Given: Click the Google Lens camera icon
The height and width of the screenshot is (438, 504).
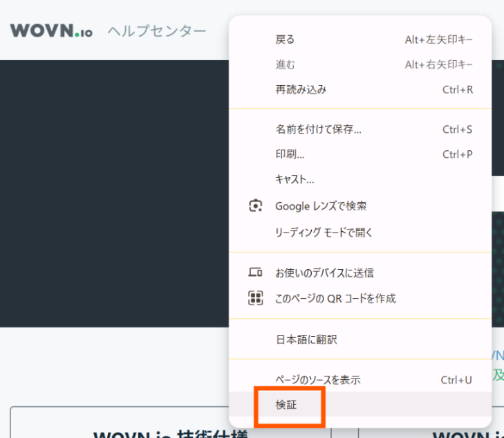Looking at the screenshot, I should coord(256,206).
